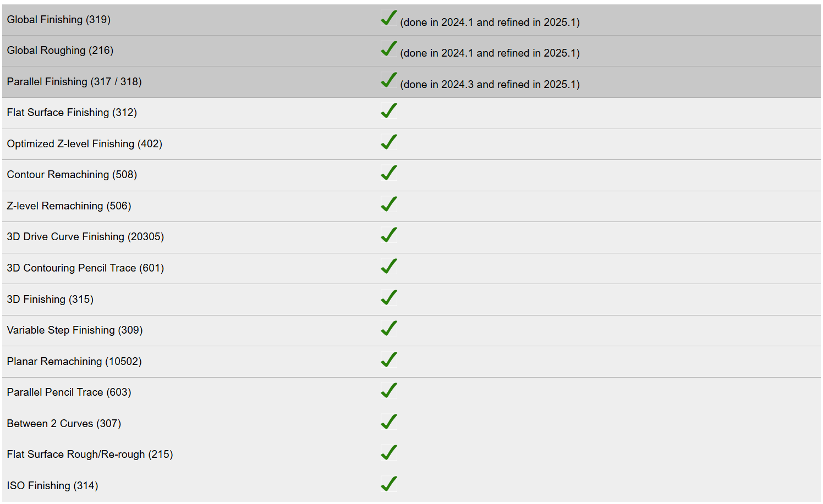
Task: Click the green checkmark for Global Finishing
Action: point(389,18)
